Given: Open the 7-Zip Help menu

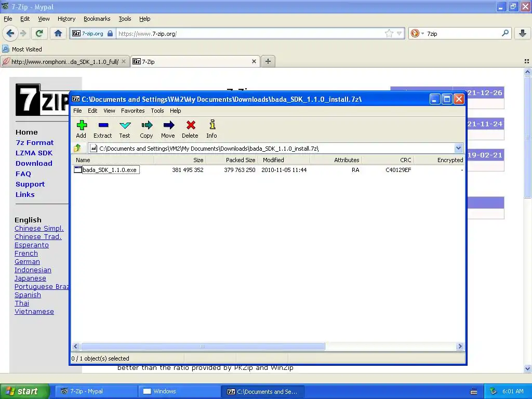Looking at the screenshot, I should pyautogui.click(x=176, y=111).
